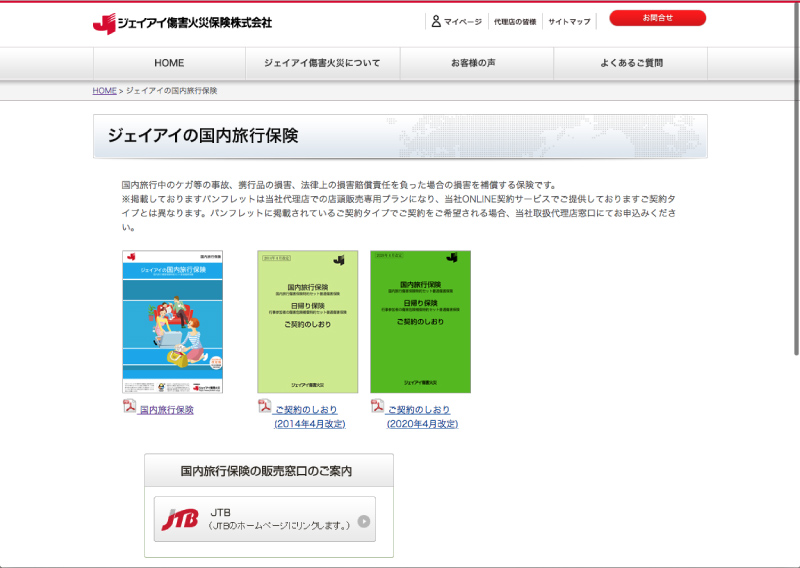
Task: Click the round arrow icon on the JTB banner
Action: click(x=364, y=521)
